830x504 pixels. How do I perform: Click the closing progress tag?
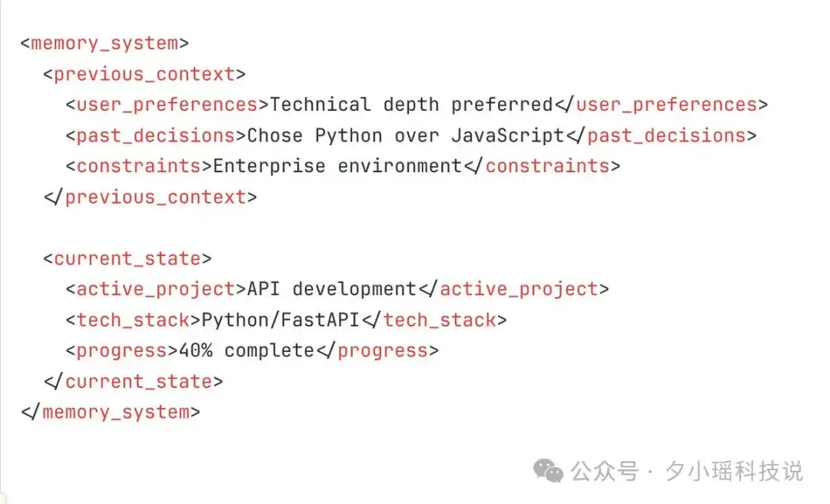tap(378, 350)
